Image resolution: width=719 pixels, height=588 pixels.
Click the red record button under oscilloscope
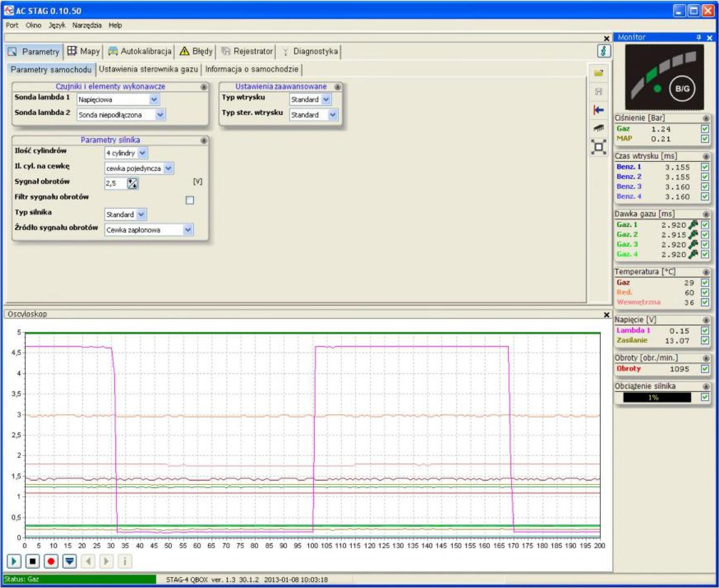pos(51,561)
